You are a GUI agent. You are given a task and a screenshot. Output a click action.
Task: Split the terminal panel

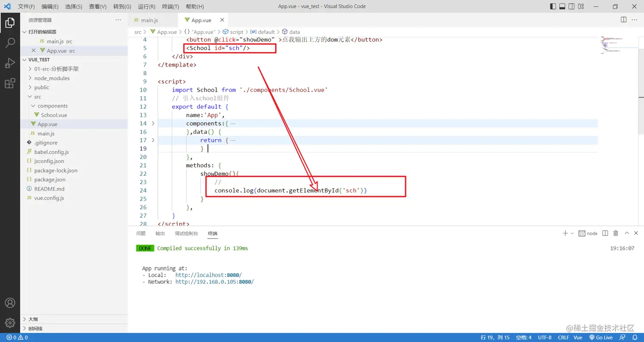point(606,233)
